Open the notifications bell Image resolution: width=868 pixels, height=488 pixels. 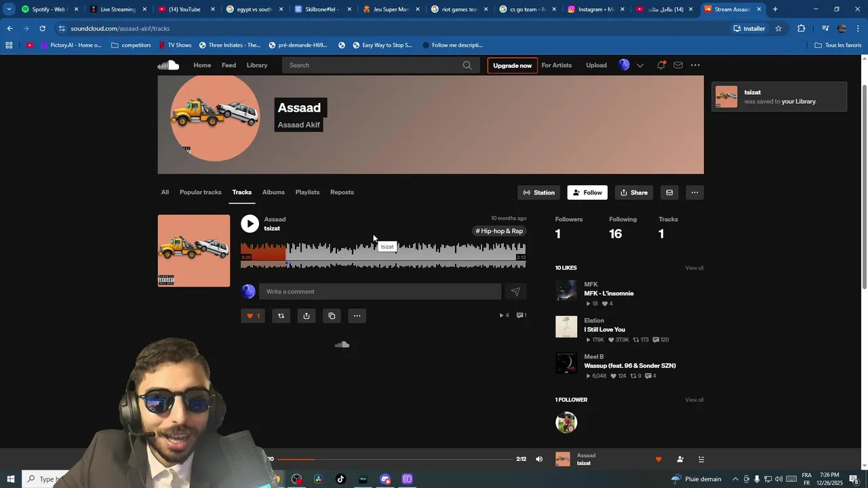(660, 65)
